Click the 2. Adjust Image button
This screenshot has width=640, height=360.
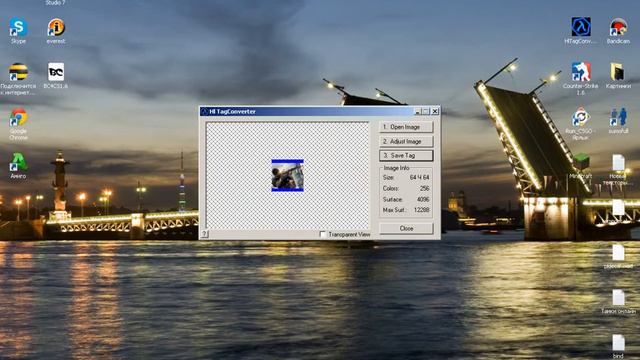[x=406, y=141]
